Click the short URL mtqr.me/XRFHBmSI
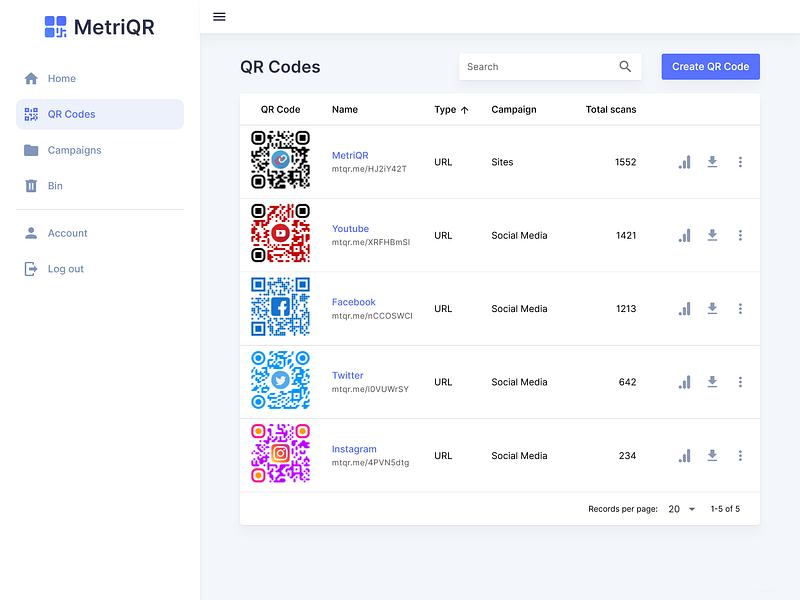 pos(371,242)
